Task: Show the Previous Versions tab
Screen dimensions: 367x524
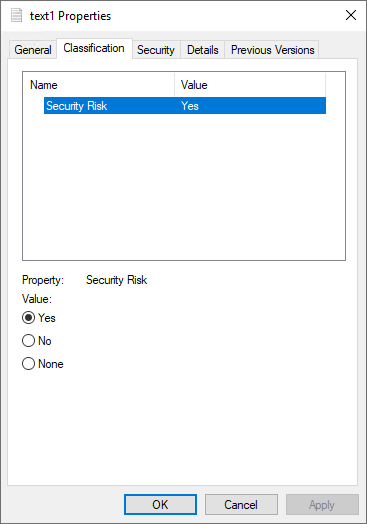Action: 272,50
